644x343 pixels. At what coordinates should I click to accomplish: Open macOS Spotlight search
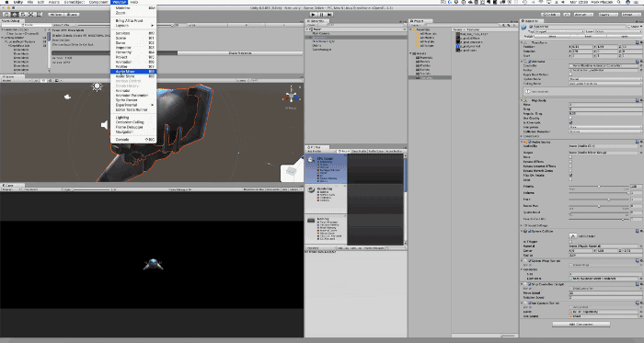coord(619,2)
